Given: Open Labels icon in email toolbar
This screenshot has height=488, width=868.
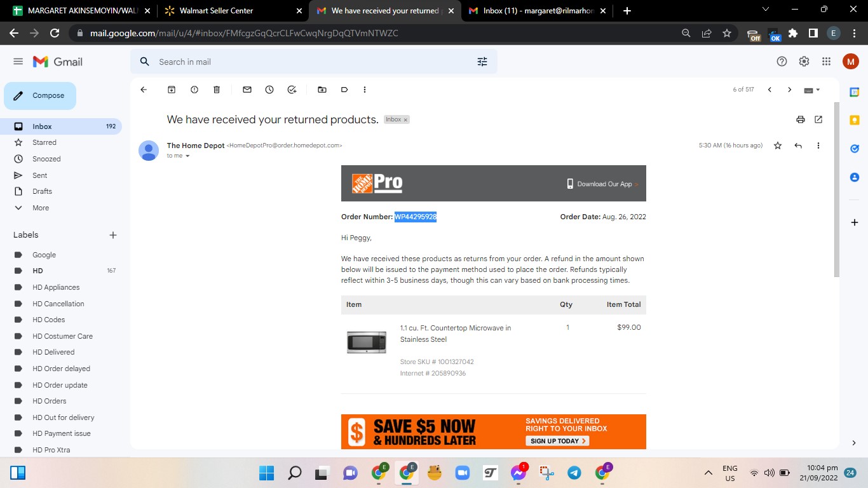Looking at the screenshot, I should [344, 90].
